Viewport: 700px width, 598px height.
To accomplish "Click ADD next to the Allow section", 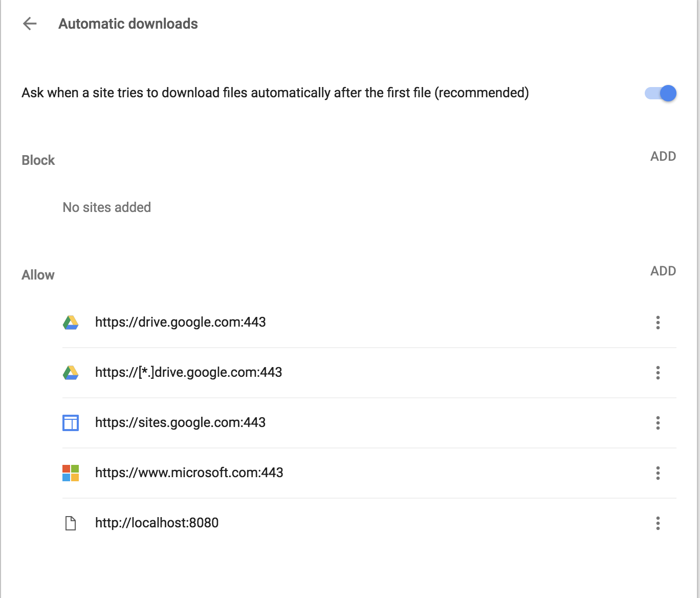I will pyautogui.click(x=663, y=271).
